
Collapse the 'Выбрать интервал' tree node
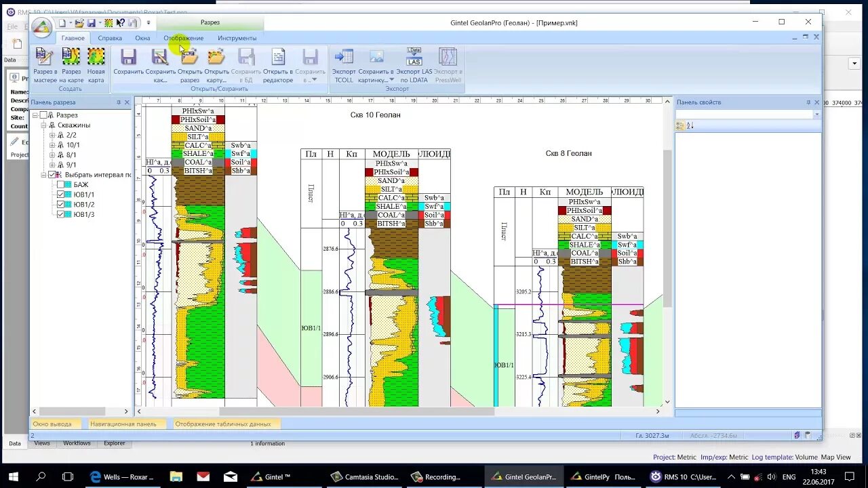[x=44, y=175]
